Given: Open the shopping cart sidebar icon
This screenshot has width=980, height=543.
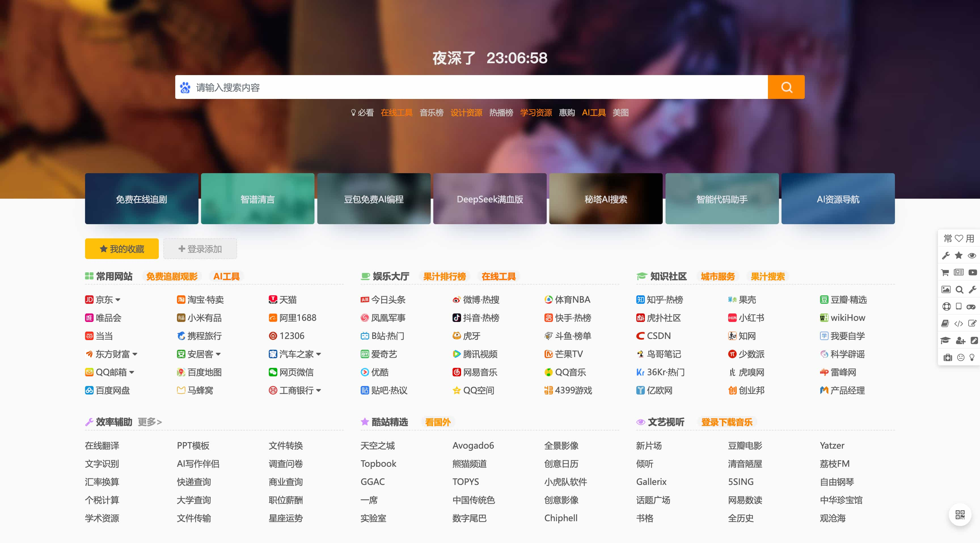Looking at the screenshot, I should point(945,272).
